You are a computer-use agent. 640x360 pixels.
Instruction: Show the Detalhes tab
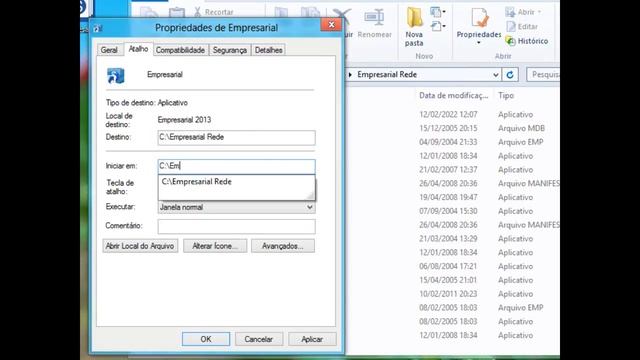[268, 50]
